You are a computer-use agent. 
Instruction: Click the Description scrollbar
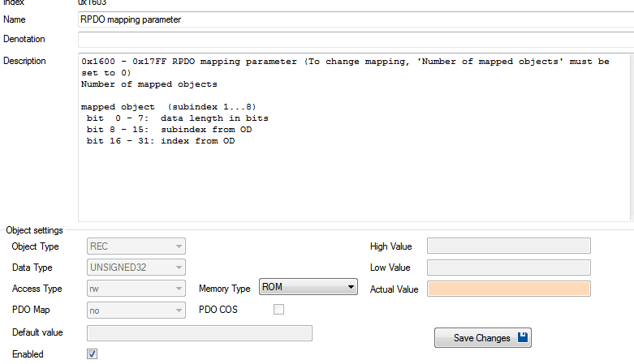tap(632, 137)
